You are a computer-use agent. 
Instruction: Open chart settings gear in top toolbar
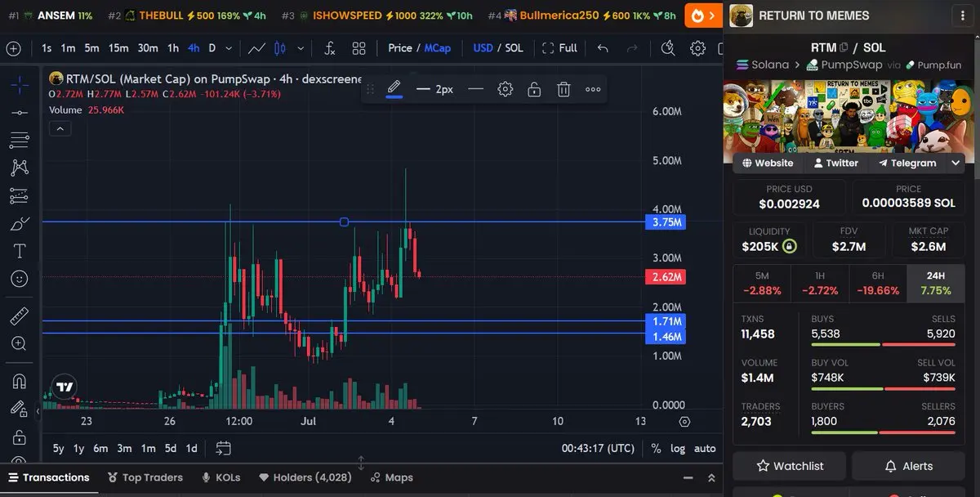click(x=697, y=48)
